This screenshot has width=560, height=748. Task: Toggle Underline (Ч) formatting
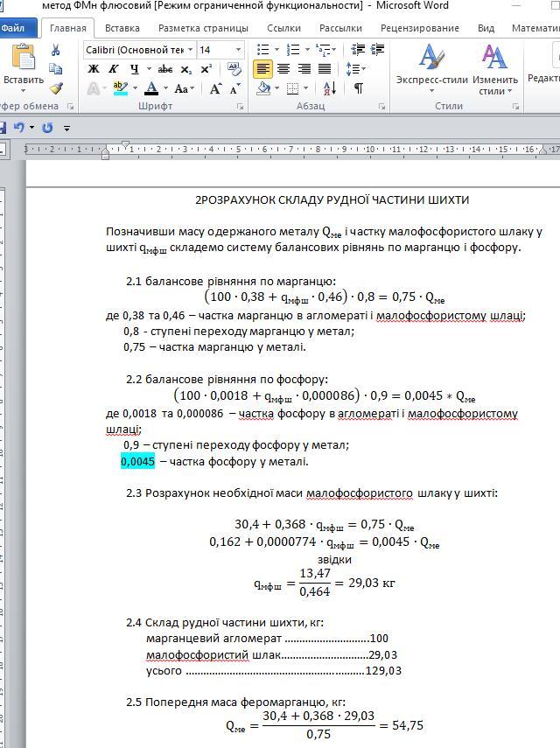pos(135,69)
